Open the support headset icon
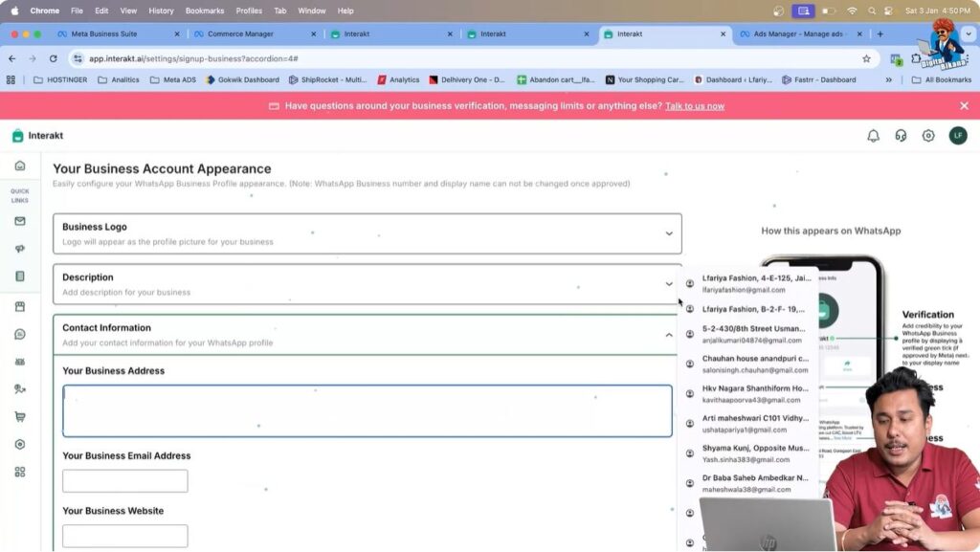The height and width of the screenshot is (552, 980). pos(901,136)
